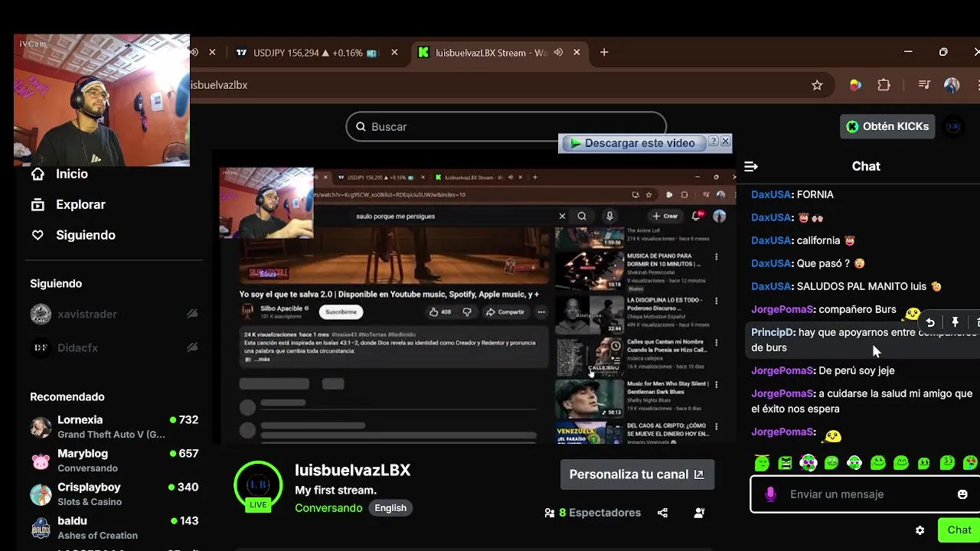Click the iVCam webcam overlay
Image resolution: width=980 pixels, height=551 pixels.
102,99
